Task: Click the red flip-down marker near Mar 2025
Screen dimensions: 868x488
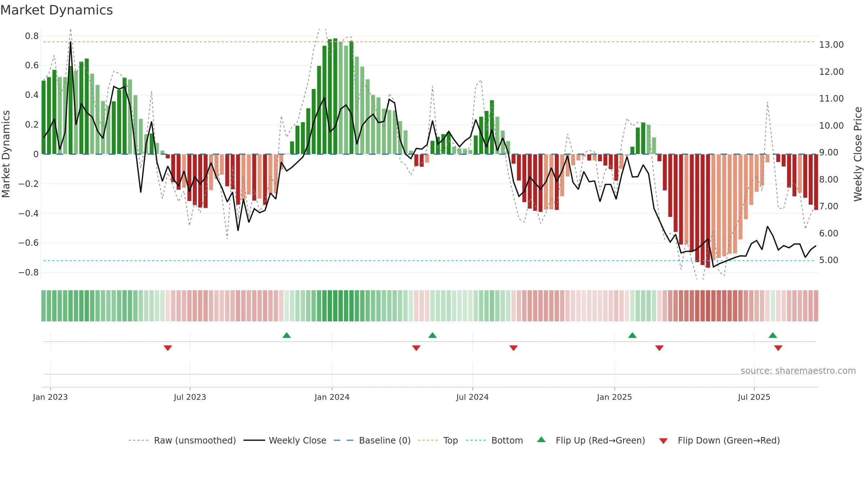Action: tap(659, 348)
